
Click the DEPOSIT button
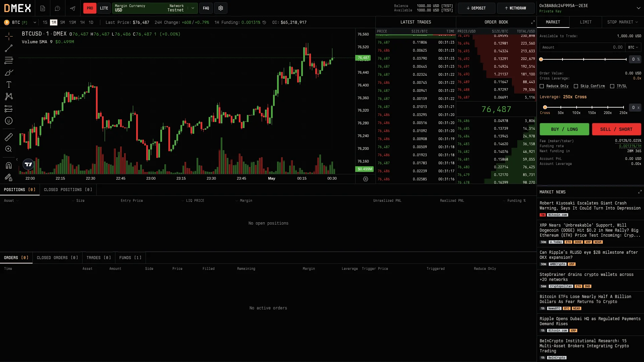tap(476, 8)
